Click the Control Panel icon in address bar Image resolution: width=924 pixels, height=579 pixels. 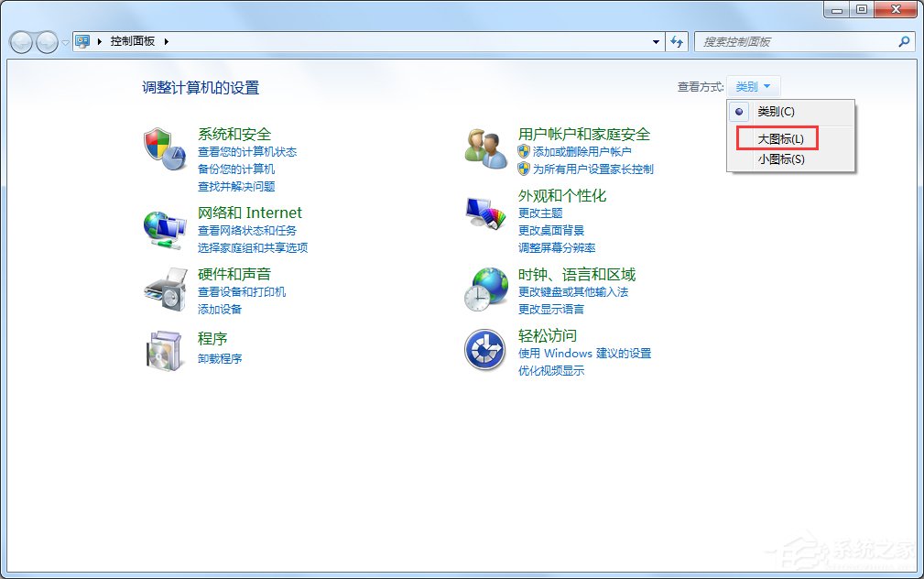[82, 41]
